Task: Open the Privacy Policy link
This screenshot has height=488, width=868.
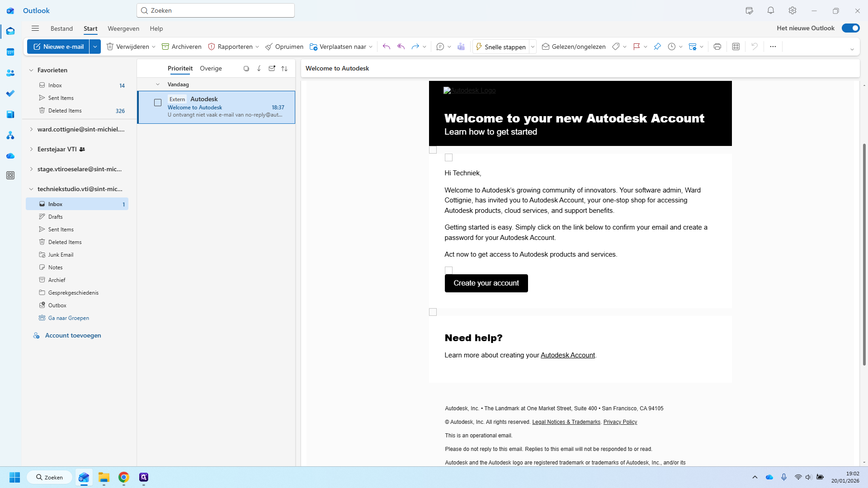Action: click(x=620, y=422)
